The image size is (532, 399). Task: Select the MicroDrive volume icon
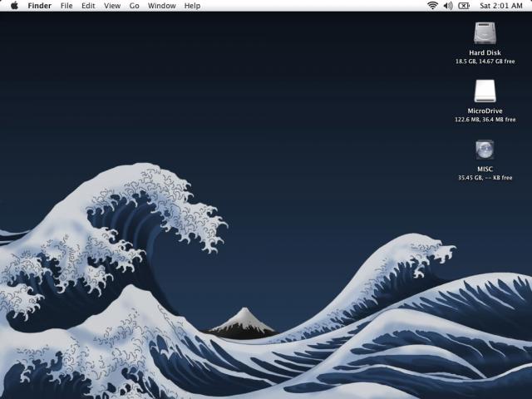tap(485, 91)
